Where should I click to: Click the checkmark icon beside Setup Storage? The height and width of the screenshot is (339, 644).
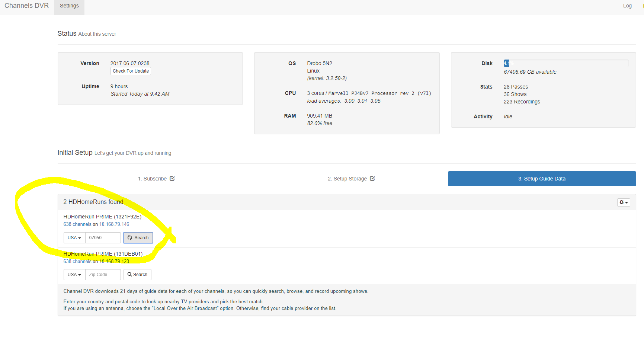pos(372,179)
